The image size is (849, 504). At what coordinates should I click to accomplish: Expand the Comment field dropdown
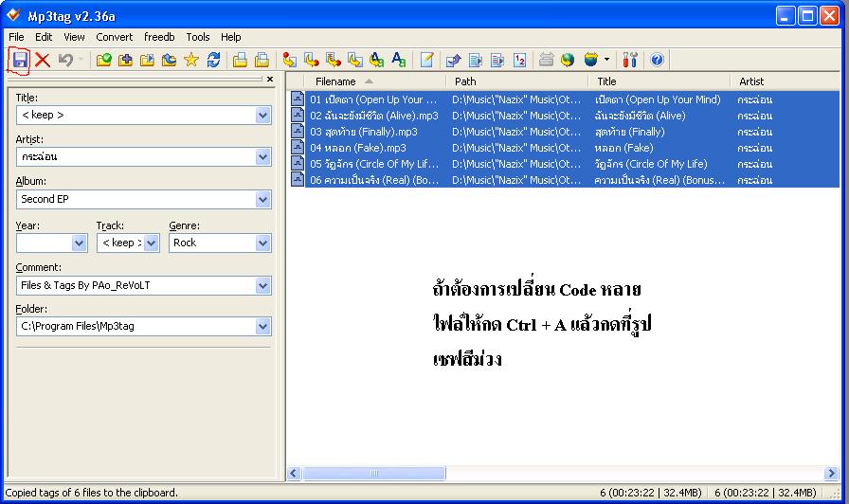pos(262,285)
